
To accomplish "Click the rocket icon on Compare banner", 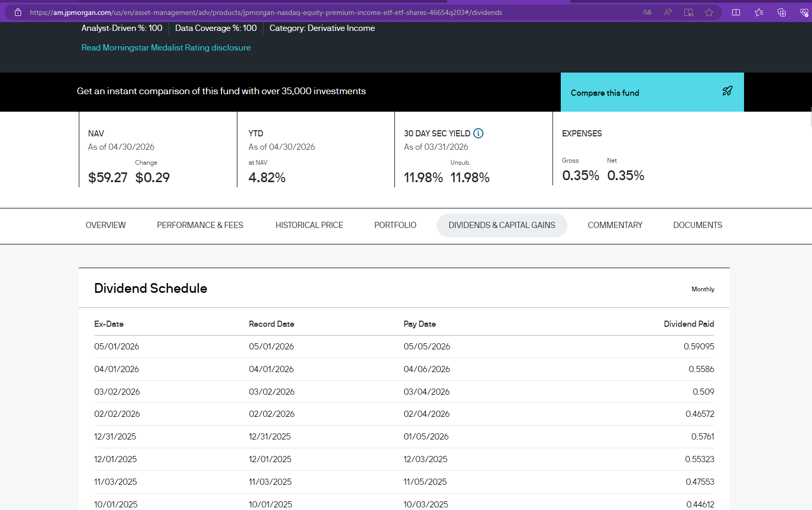I will click(727, 91).
